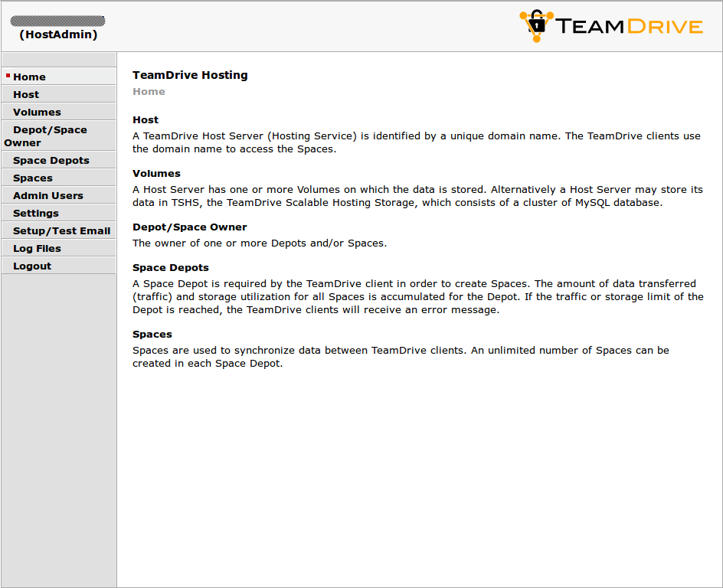The image size is (723, 588).
Task: Click Logout in the sidebar
Action: coord(32,265)
